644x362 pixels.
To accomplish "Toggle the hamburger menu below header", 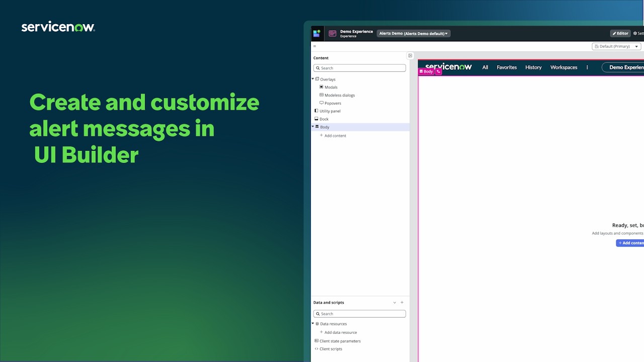I will tap(314, 46).
